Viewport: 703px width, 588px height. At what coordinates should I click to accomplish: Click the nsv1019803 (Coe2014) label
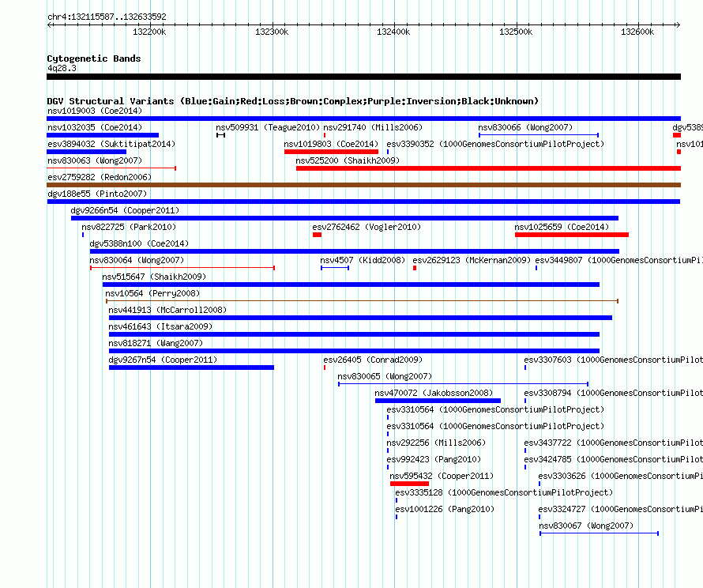(x=331, y=144)
